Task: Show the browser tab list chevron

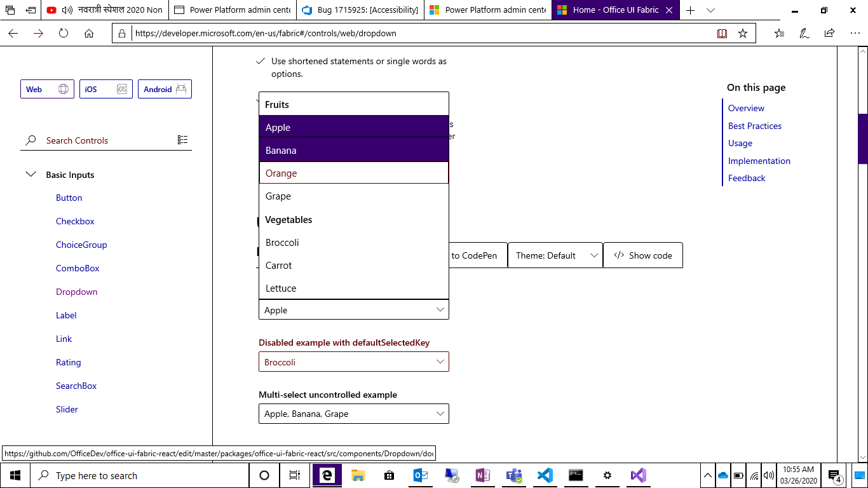Action: click(x=711, y=10)
